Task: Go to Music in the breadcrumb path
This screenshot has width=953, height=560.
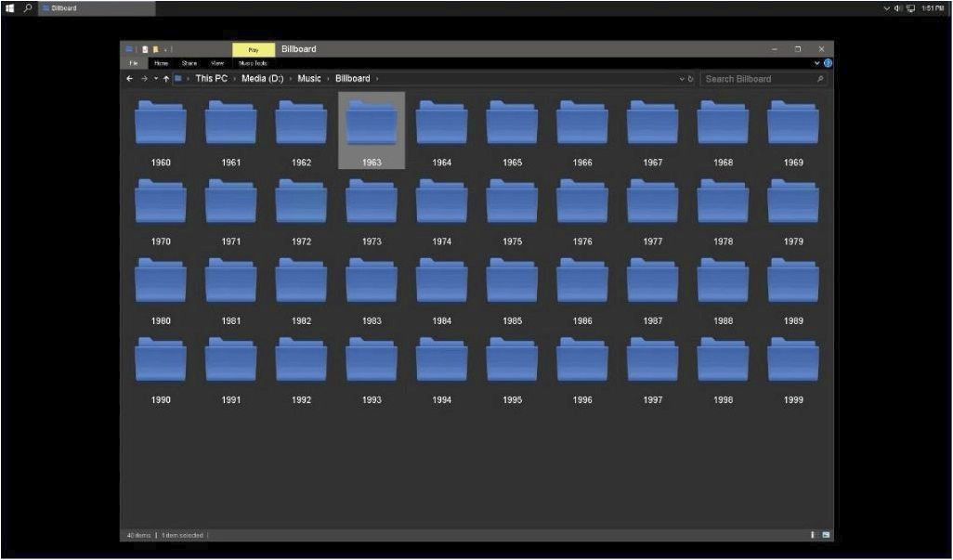Action: pyautogui.click(x=308, y=79)
